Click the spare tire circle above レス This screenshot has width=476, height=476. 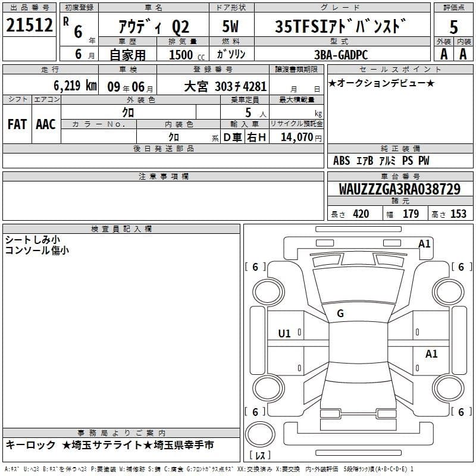pyautogui.click(x=260, y=434)
